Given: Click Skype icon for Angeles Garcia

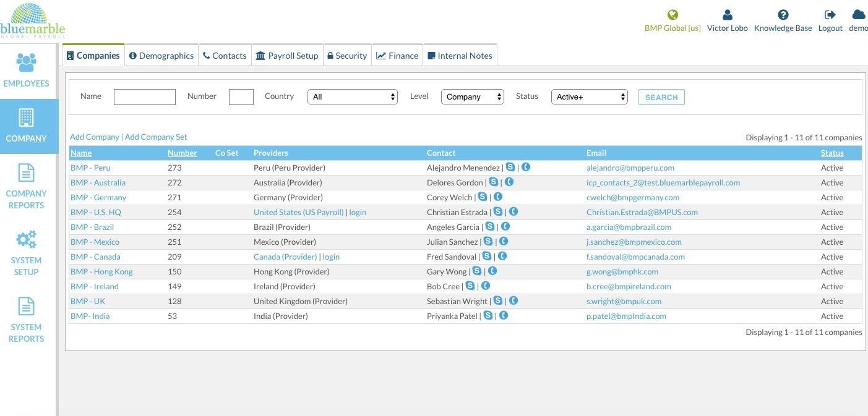Looking at the screenshot, I should pyautogui.click(x=490, y=226).
